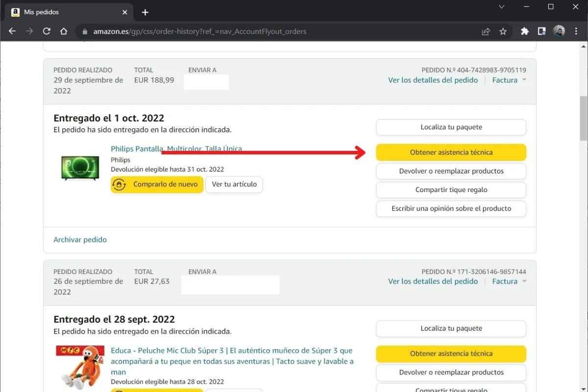
Task: Click Obtener asistencia técnica for the Philips order
Action: (451, 152)
